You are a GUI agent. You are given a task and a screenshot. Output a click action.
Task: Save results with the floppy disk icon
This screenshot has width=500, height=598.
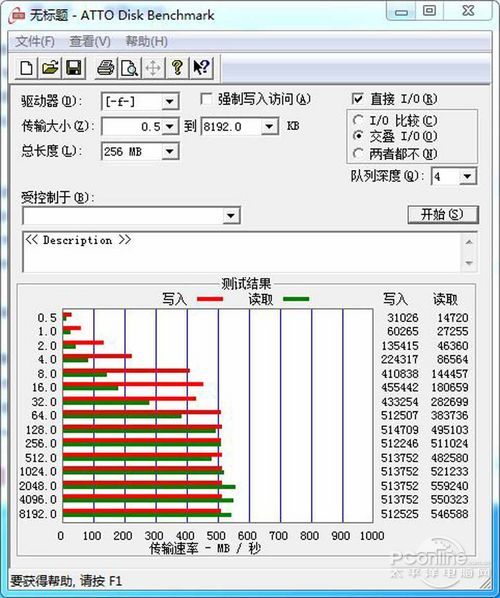74,68
